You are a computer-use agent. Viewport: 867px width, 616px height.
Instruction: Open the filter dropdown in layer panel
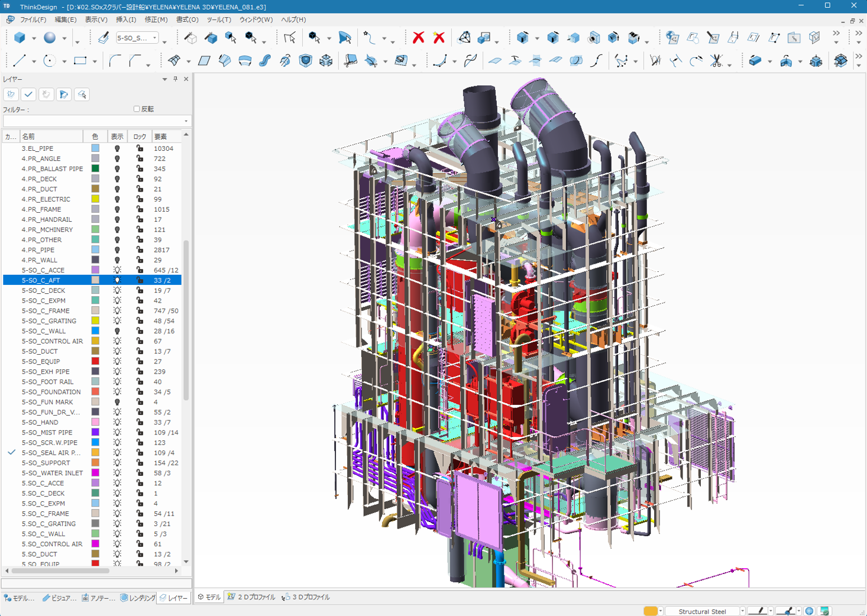(186, 121)
